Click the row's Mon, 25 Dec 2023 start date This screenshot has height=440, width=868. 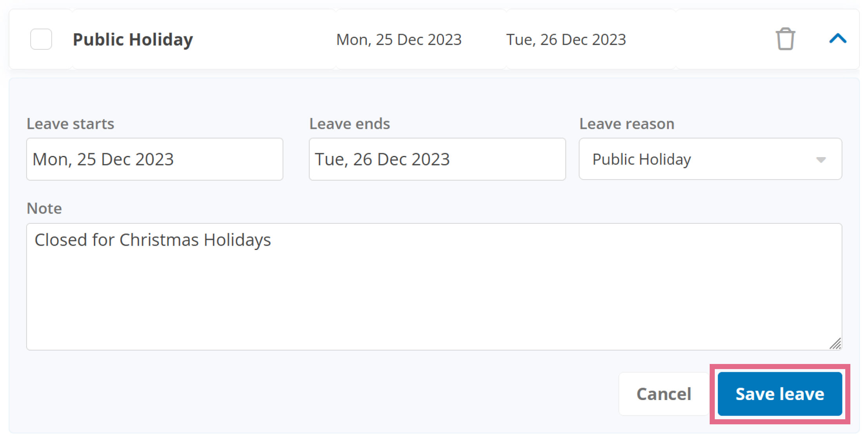tap(399, 40)
